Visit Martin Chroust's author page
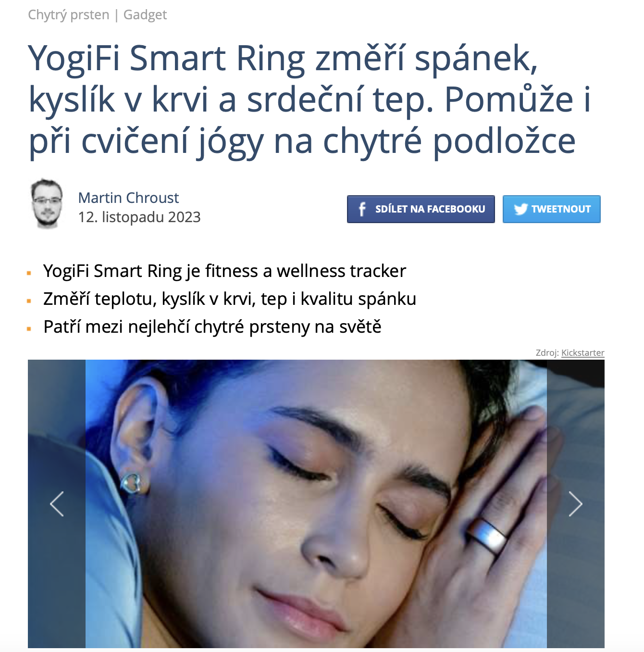The height and width of the screenshot is (652, 644). point(128,198)
